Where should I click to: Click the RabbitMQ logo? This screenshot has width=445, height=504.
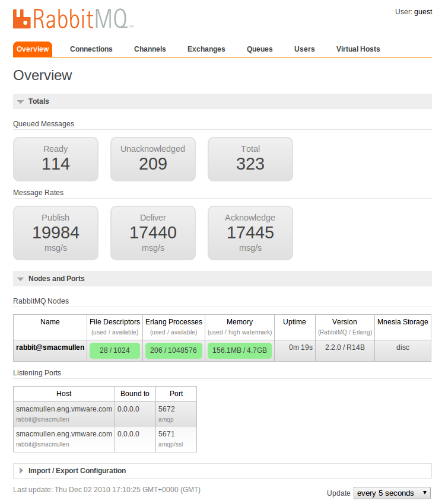click(73, 18)
